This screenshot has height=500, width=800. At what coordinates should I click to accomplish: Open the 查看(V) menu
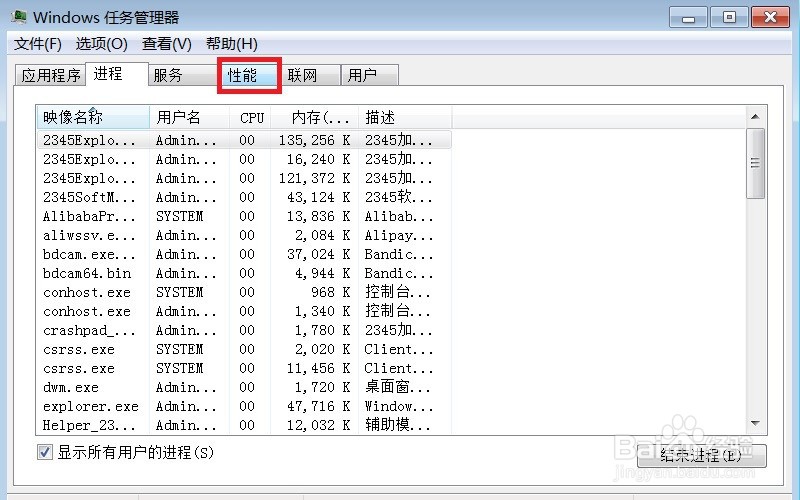point(166,44)
